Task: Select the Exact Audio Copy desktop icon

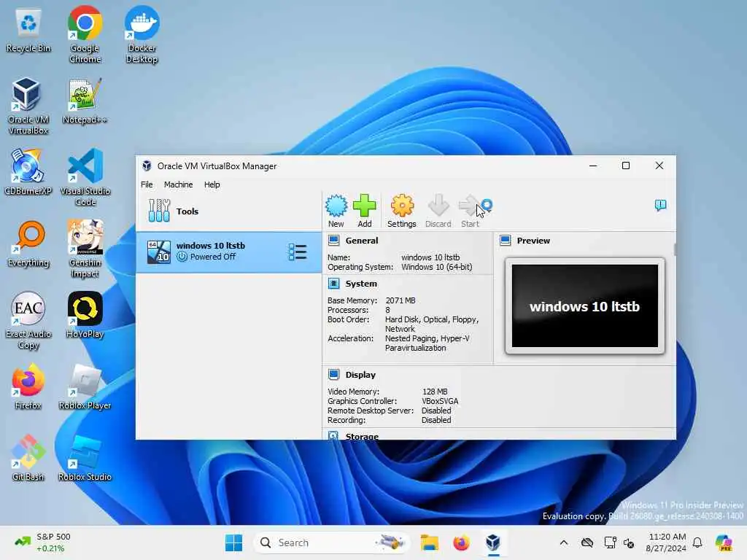Action: coord(28,321)
